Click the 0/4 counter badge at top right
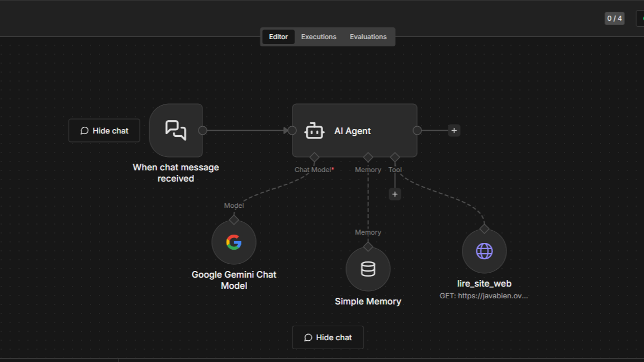This screenshot has width=644, height=362. pyautogui.click(x=614, y=18)
